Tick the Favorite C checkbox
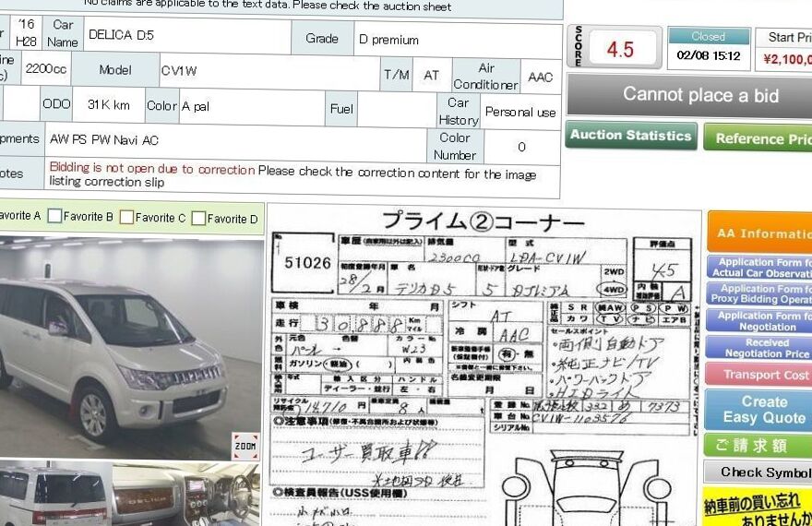This screenshot has height=526, width=812. pos(126,217)
